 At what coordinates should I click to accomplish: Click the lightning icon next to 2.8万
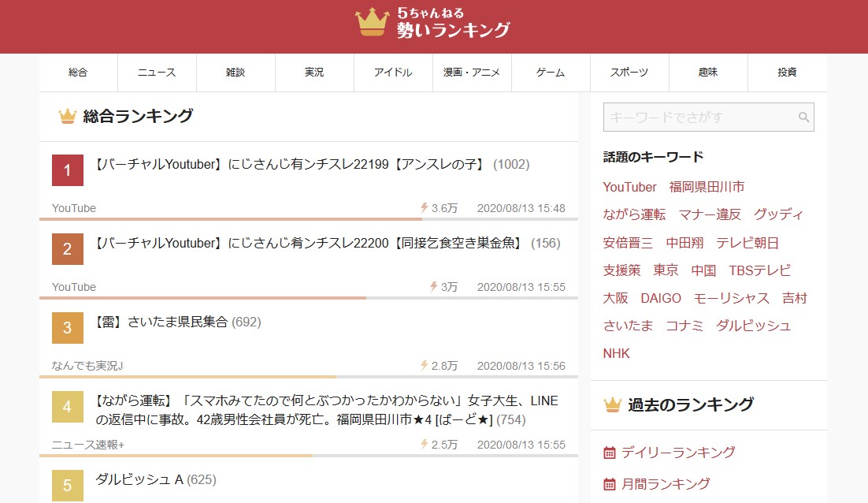pos(424,365)
